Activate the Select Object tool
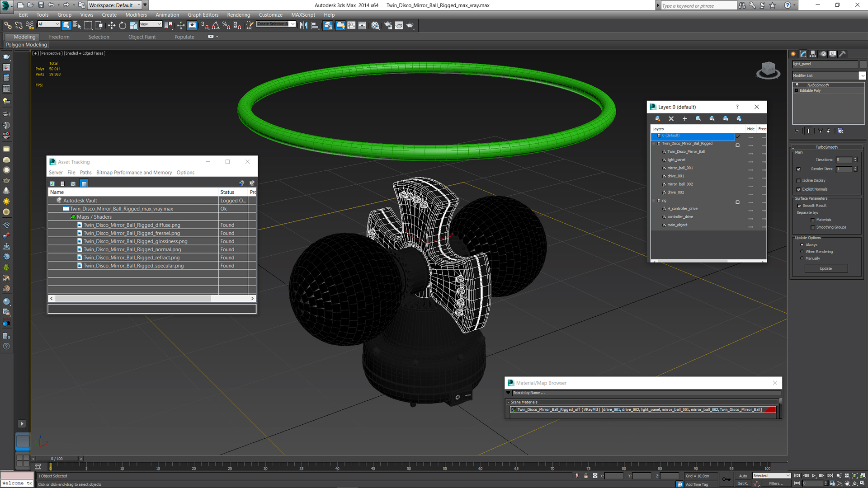This screenshot has height=488, width=868. point(66,25)
